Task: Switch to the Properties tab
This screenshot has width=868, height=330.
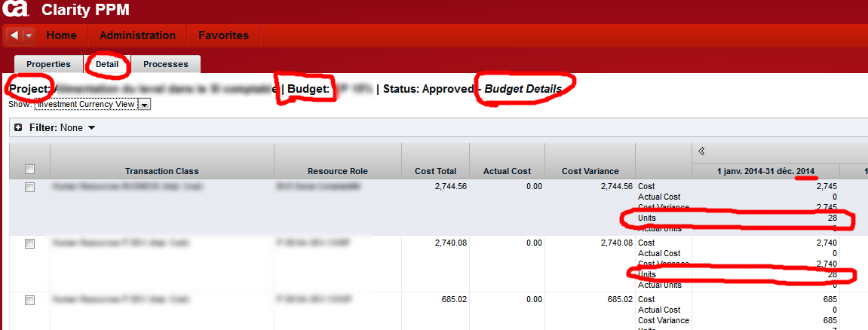Action: point(49,64)
